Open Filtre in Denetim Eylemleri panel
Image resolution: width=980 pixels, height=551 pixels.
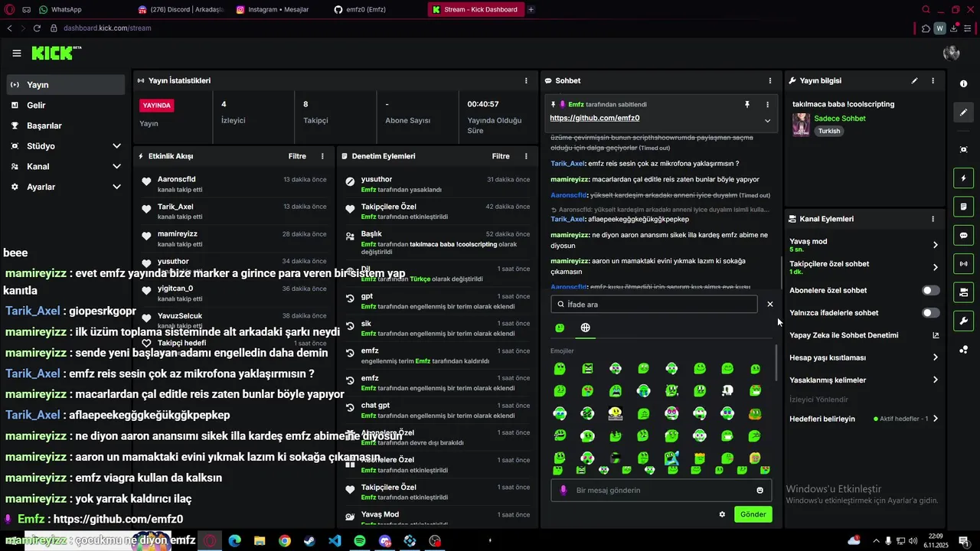click(501, 156)
